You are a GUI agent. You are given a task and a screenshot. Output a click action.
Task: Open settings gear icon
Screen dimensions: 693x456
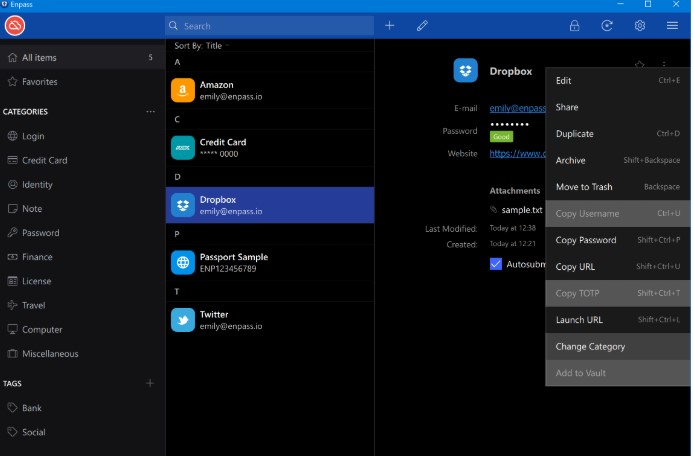click(640, 26)
